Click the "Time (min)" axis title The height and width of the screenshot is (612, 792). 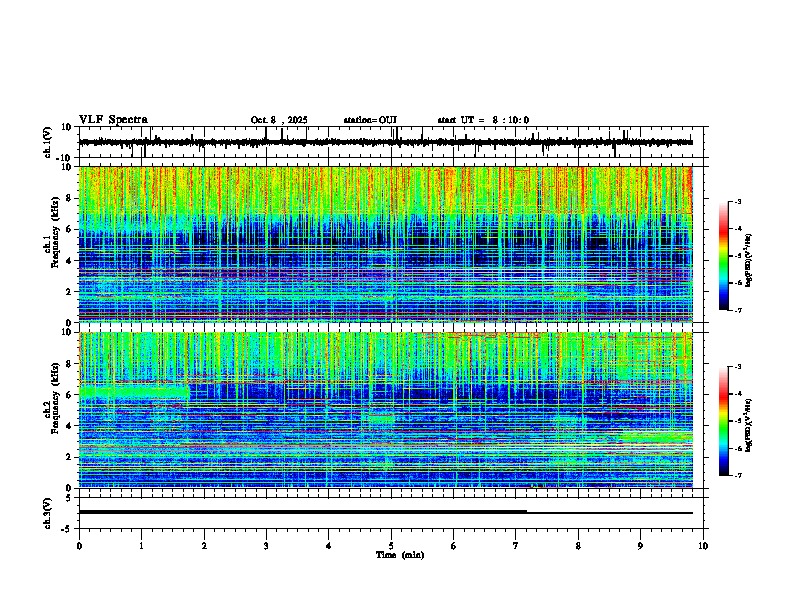(400, 555)
